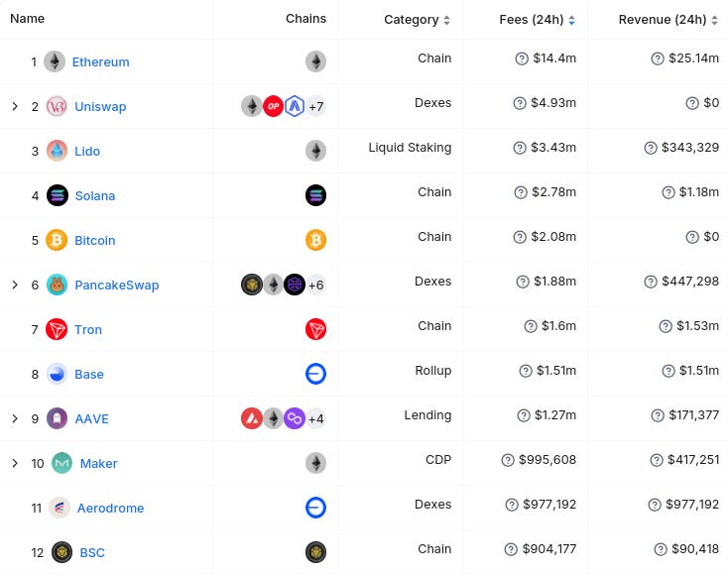Open the Ethereum protocol link
The height and width of the screenshot is (575, 728).
pos(101,61)
